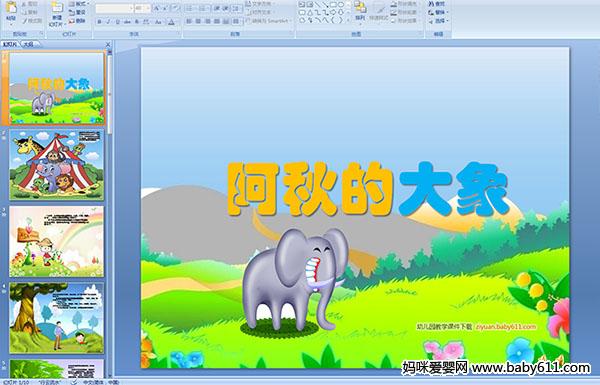This screenshot has height=385, width=600.
Task: Switch to the Outline tab in the left pane
Action: [x=28, y=44]
